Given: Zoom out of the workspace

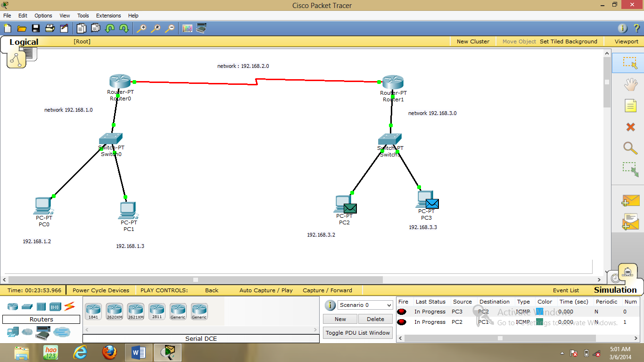Looking at the screenshot, I should coord(170,28).
